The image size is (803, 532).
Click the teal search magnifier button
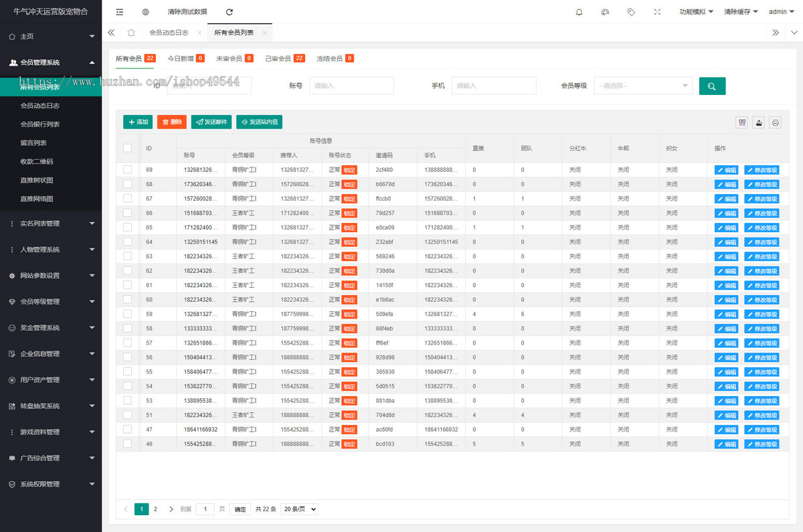coord(712,86)
